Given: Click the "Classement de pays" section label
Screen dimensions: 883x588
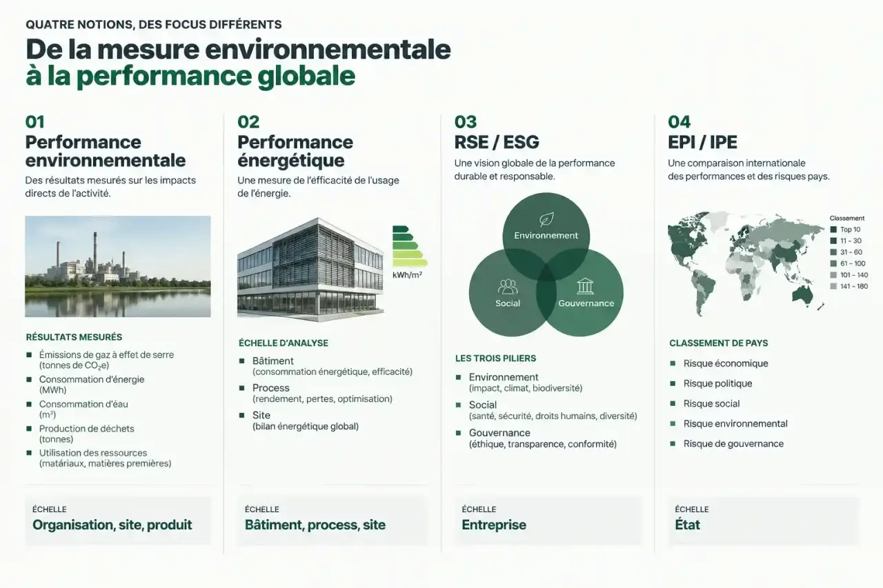Looking at the screenshot, I should tap(719, 343).
